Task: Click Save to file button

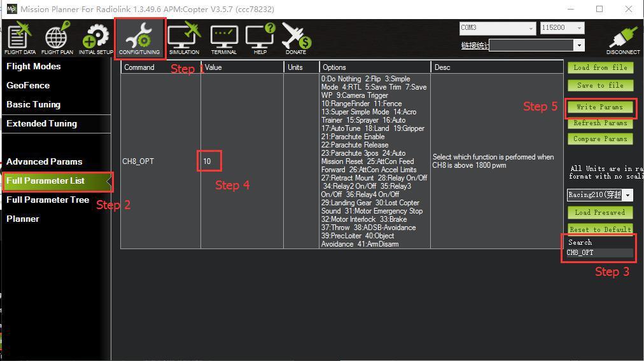Action: [x=601, y=85]
